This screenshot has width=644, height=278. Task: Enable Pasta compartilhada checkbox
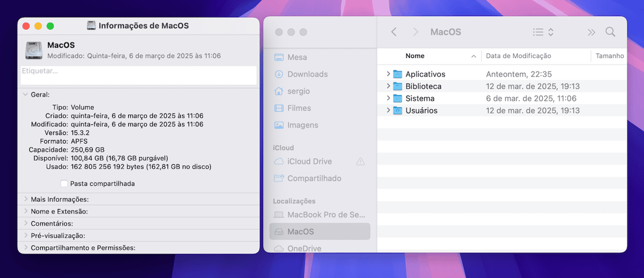(64, 184)
